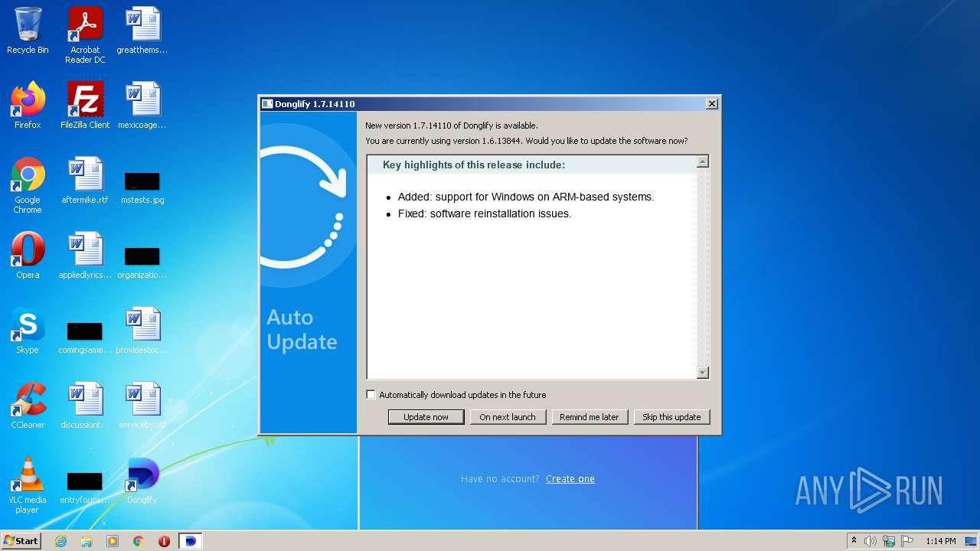Click release notes scrollbar down arrow
The height and width of the screenshot is (551, 980).
[703, 373]
